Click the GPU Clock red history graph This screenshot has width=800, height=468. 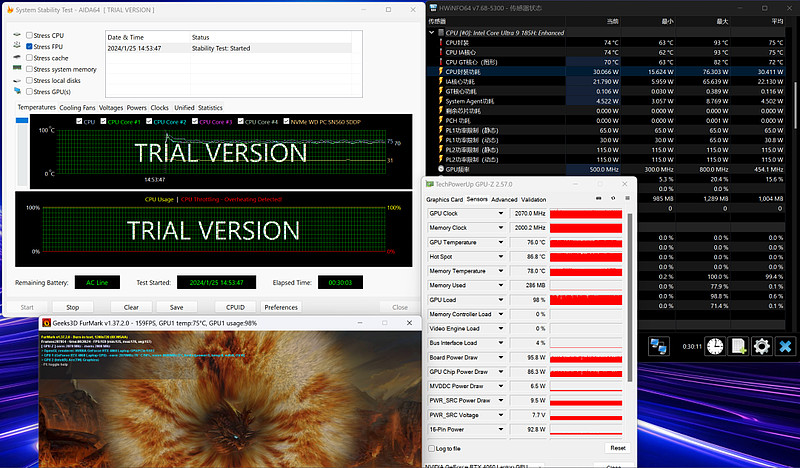point(586,213)
